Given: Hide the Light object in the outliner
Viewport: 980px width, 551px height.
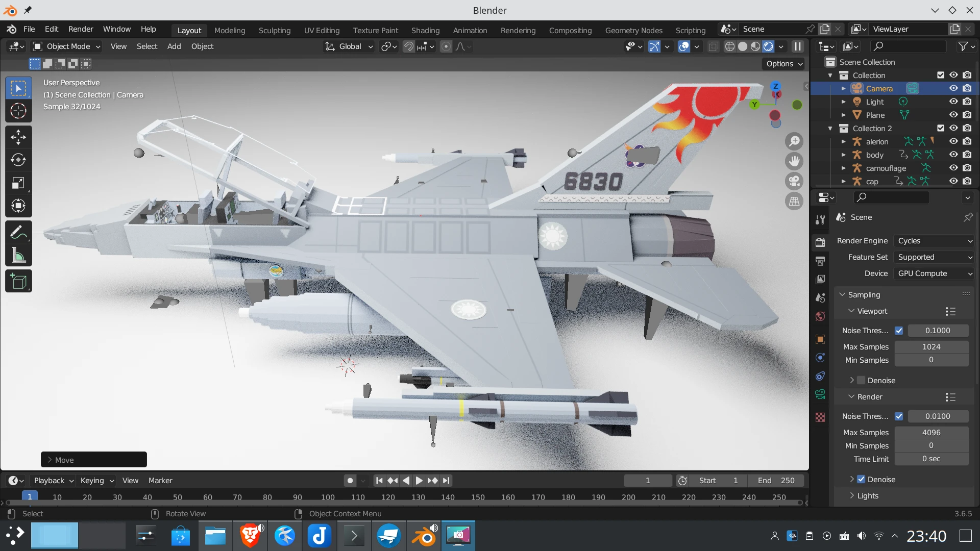Looking at the screenshot, I should point(953,102).
